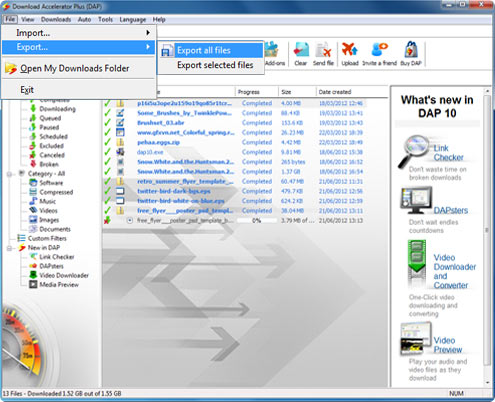Open the Help menu
Screen dimensions: 495x402
pyautogui.click(x=159, y=20)
